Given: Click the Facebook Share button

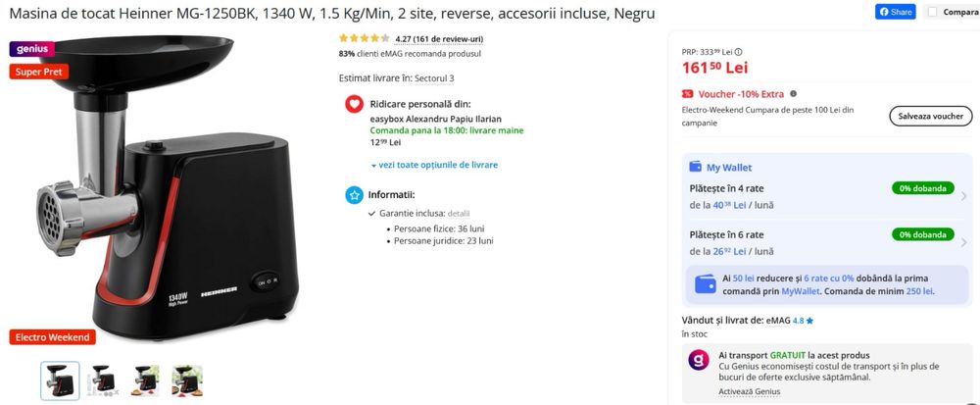Looking at the screenshot, I should (x=895, y=12).
